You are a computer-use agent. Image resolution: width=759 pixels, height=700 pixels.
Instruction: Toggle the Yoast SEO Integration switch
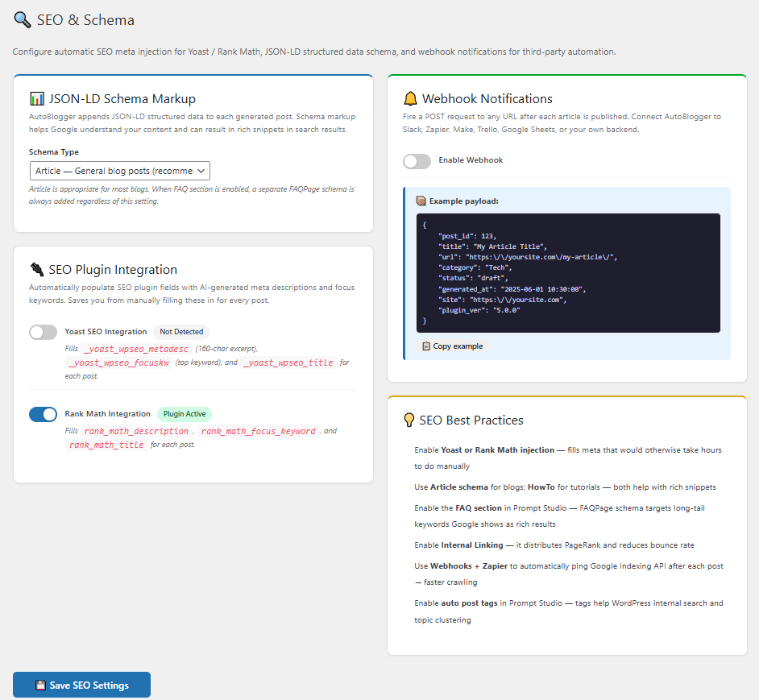coord(43,332)
